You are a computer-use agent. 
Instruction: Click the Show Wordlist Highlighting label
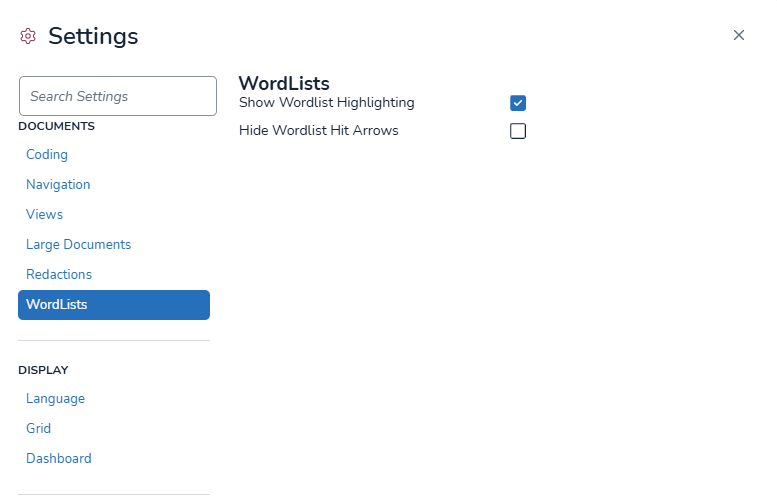point(326,103)
